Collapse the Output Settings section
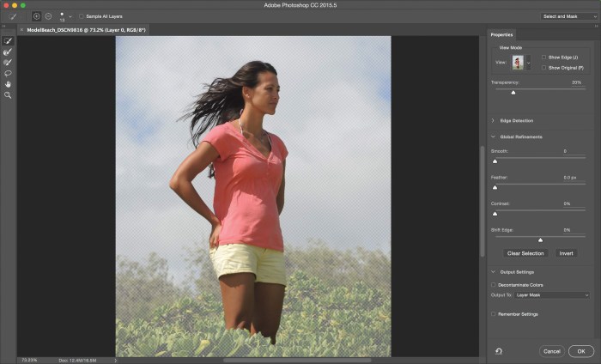 [493, 272]
